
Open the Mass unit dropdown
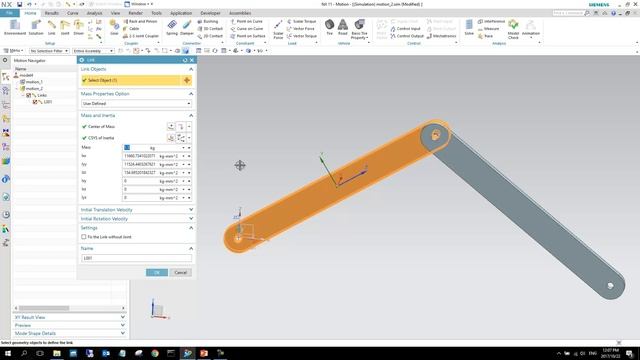click(184, 148)
